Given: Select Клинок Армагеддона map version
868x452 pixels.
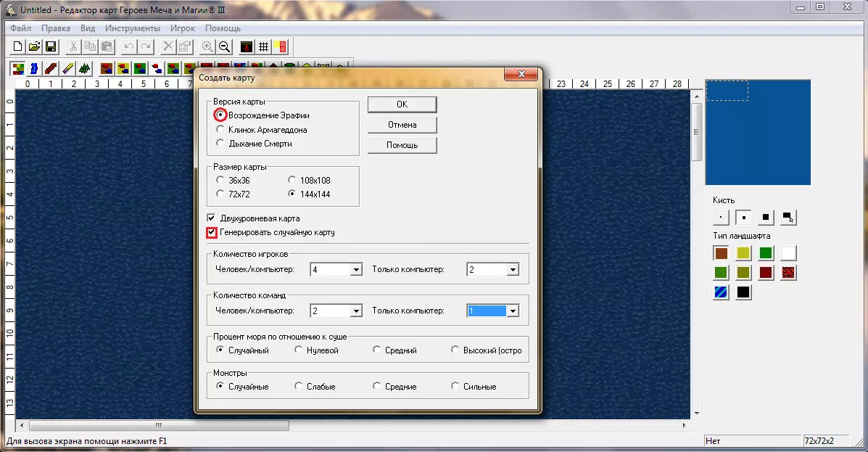Looking at the screenshot, I should point(220,130).
